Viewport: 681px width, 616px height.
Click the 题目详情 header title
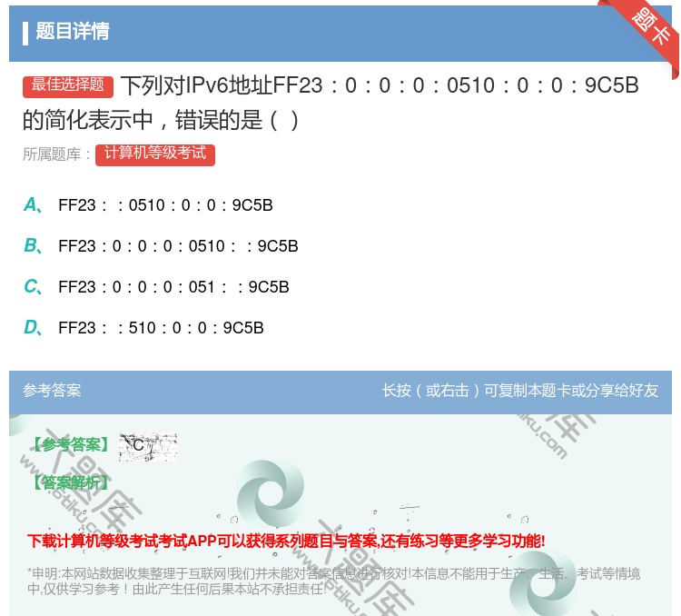tap(73, 31)
